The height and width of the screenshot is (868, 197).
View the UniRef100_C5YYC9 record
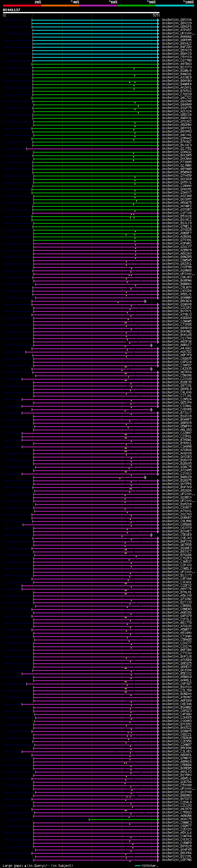(176, 57)
